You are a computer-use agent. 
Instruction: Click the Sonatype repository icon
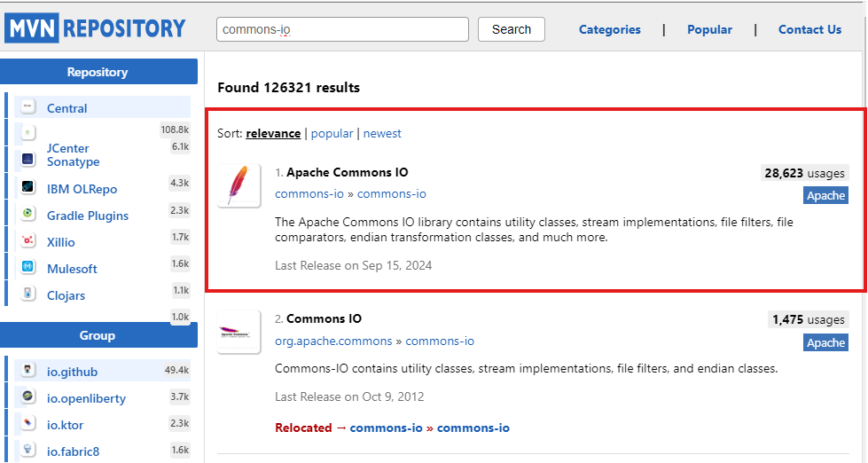(x=28, y=160)
